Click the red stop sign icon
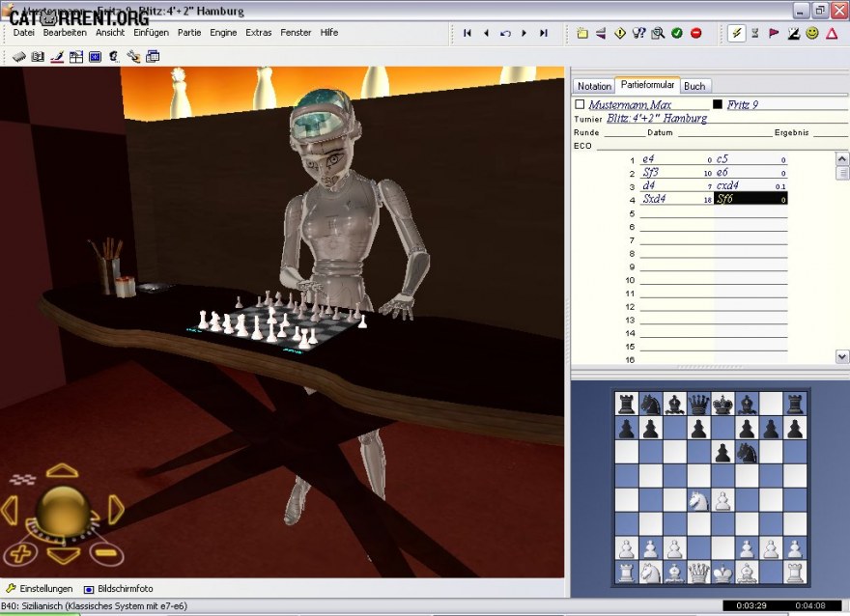 pyautogui.click(x=696, y=33)
